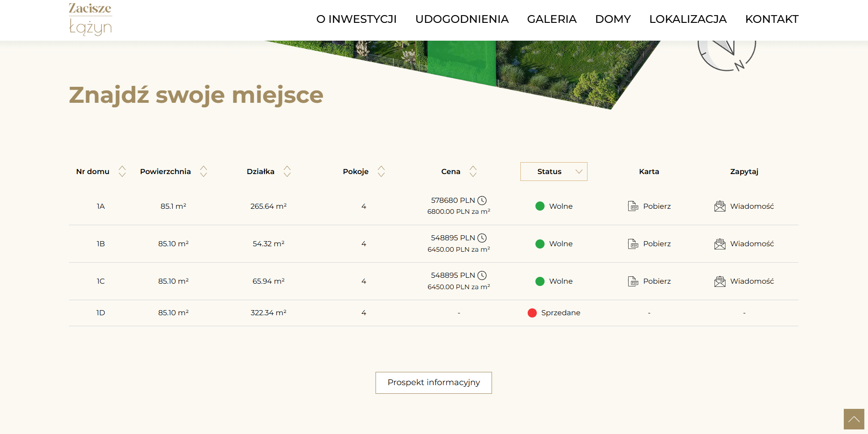868x434 pixels.
Task: Download card via Pobierz for house 1A
Action: (x=657, y=206)
